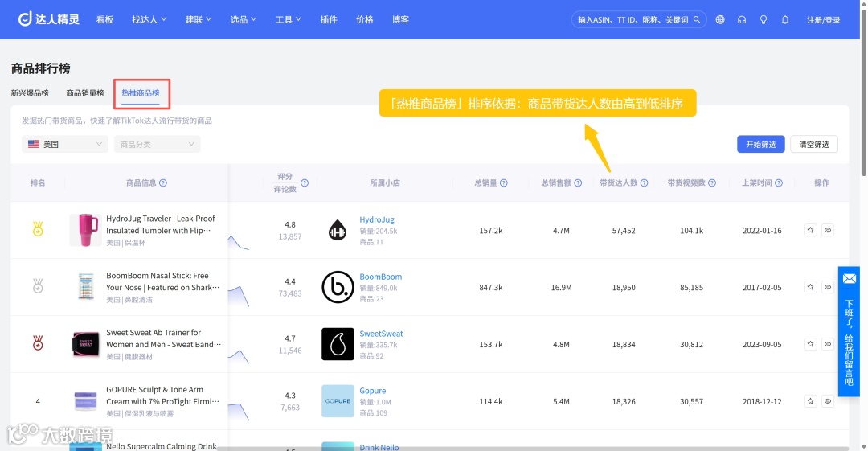Click 下班了，给我们留言吧 message panel
868x451 pixels.
pyautogui.click(x=849, y=331)
